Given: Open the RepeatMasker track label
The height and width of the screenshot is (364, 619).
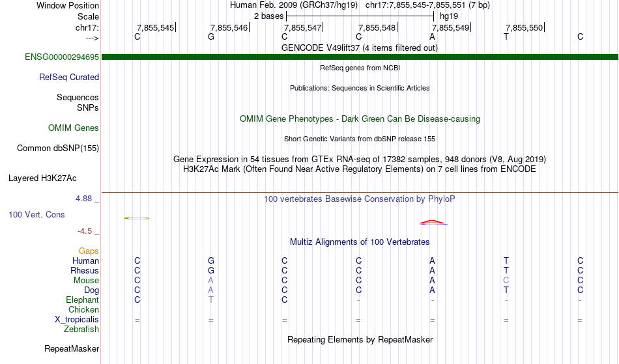Looking at the screenshot, I should point(72,349).
